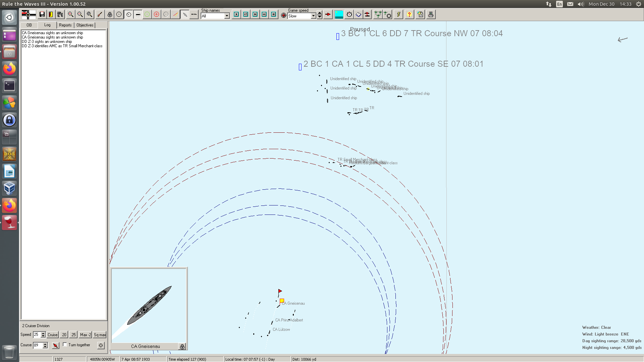The image size is (644, 362).
Task: Open Firefox from the Ubuntu dock
Action: 9,68
